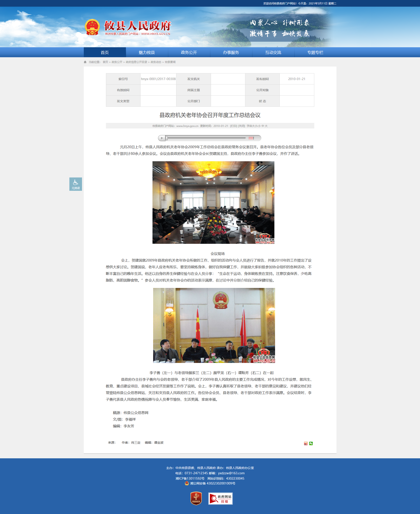This screenshot has height=514, width=420.
Task: Share article via Weibo icon
Action: click(x=306, y=443)
